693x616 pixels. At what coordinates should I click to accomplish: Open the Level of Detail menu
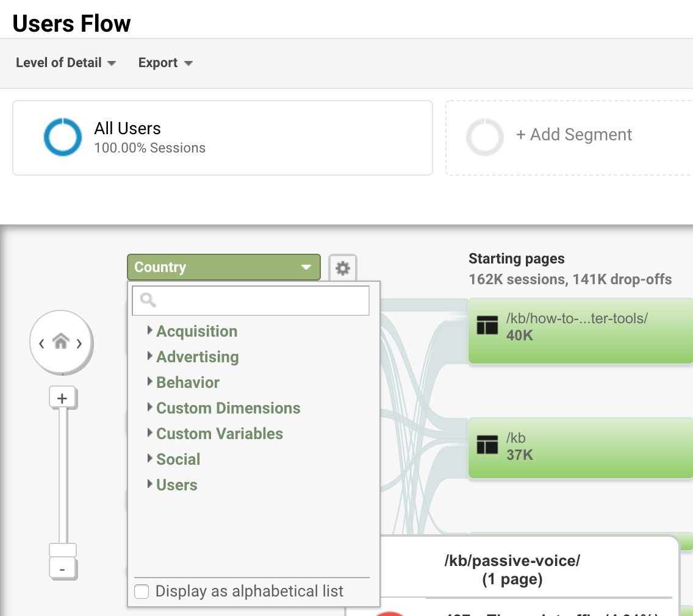66,62
